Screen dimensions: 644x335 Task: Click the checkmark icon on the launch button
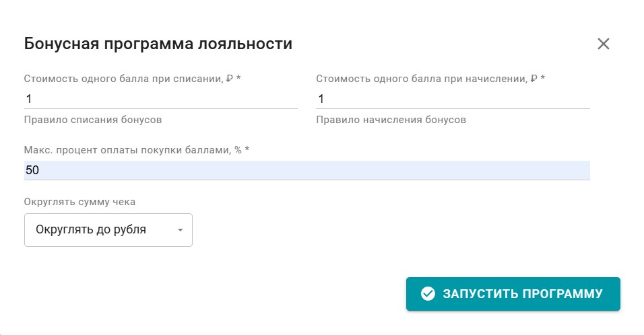(x=427, y=293)
